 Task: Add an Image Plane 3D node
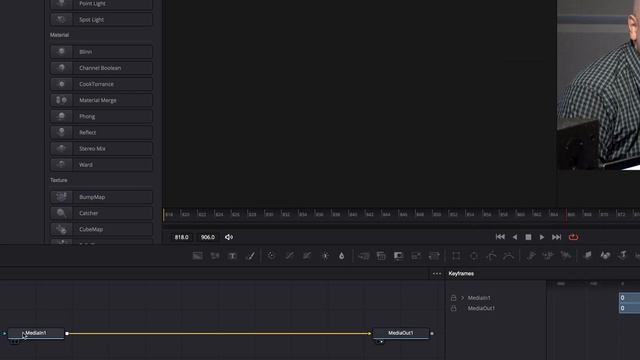[587, 256]
